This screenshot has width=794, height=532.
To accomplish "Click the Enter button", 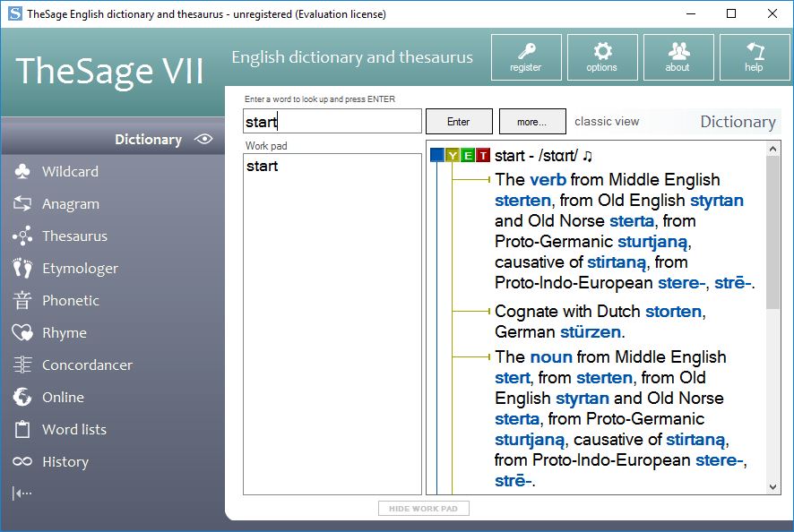I will (x=459, y=122).
